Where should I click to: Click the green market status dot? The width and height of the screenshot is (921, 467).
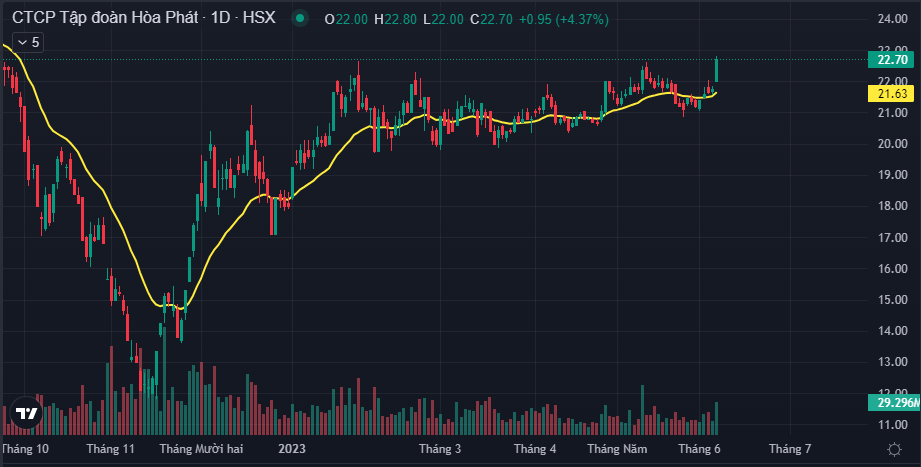(x=300, y=18)
